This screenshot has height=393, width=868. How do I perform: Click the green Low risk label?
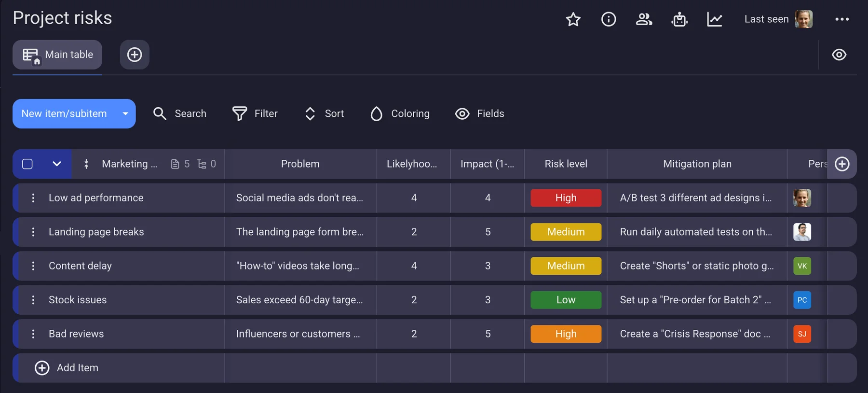click(x=566, y=300)
